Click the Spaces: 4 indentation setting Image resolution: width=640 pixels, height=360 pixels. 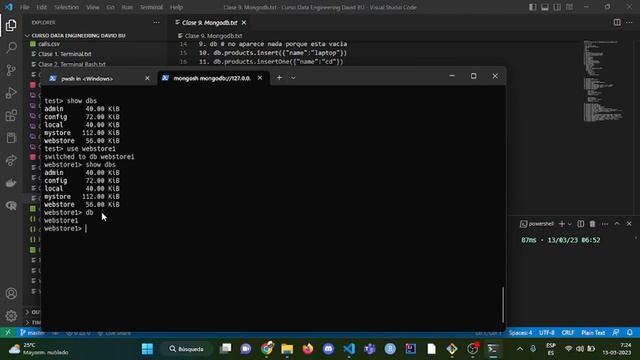(520, 333)
